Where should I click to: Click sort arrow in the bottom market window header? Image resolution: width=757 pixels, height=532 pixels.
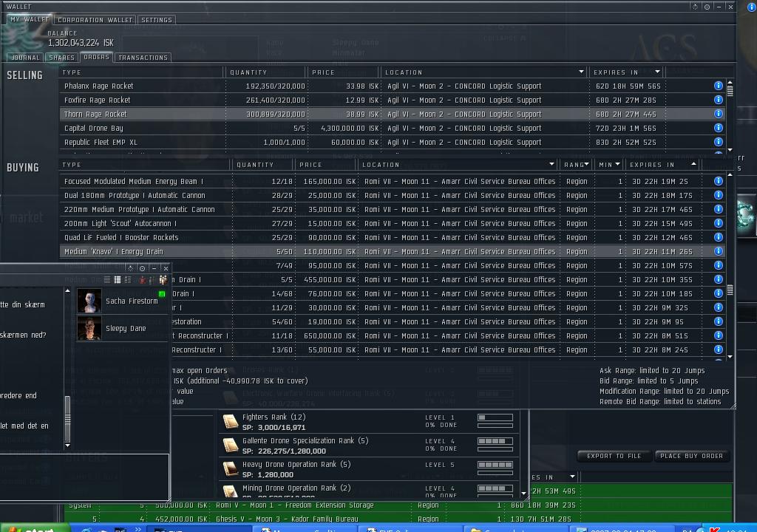click(573, 477)
